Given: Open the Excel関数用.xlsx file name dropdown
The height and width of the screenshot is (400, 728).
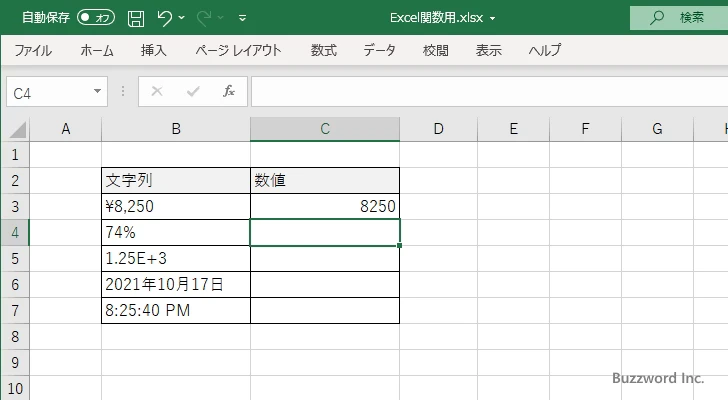Looking at the screenshot, I should pos(493,19).
